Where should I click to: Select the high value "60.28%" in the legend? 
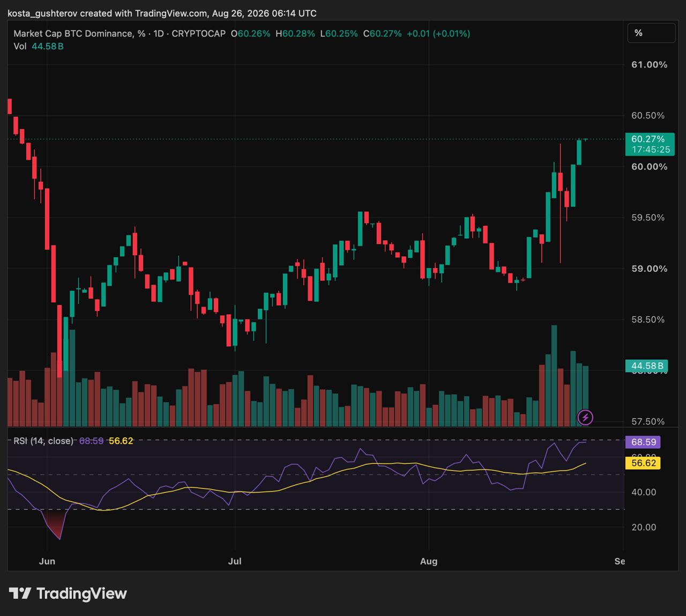click(299, 33)
